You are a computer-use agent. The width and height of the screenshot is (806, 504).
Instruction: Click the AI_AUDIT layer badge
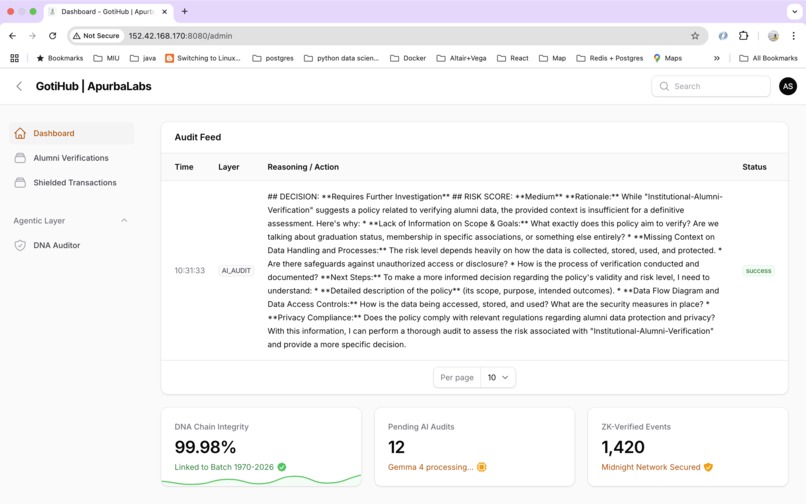click(x=236, y=271)
